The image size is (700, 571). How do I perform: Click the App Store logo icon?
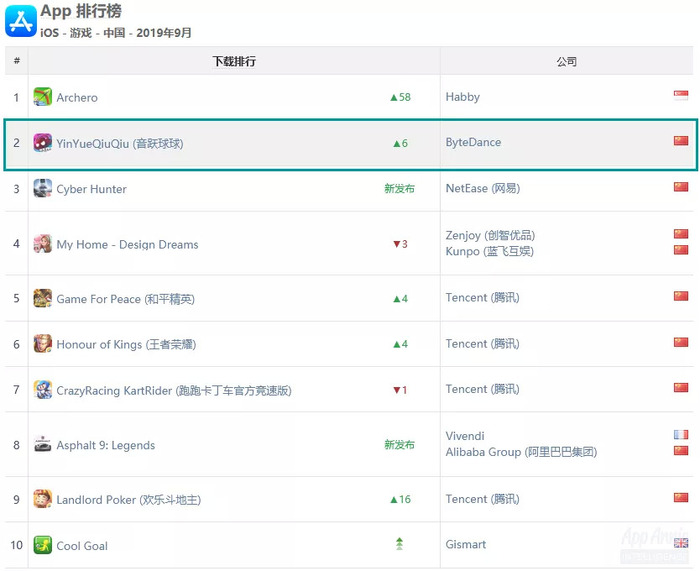click(x=21, y=21)
